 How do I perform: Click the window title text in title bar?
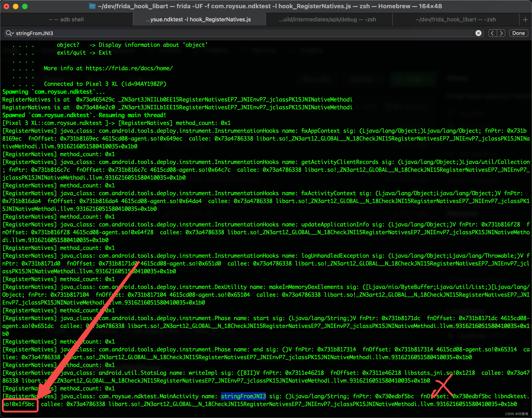tap(270, 6)
